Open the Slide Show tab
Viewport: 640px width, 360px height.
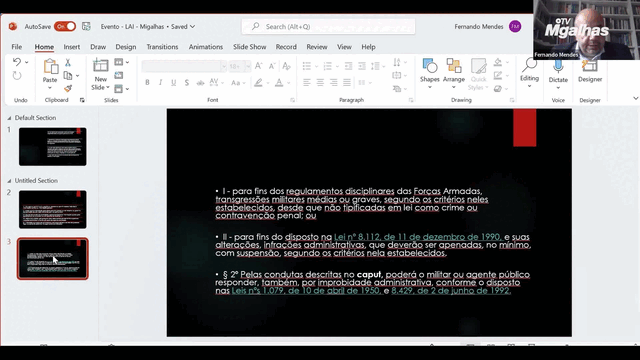[249, 47]
